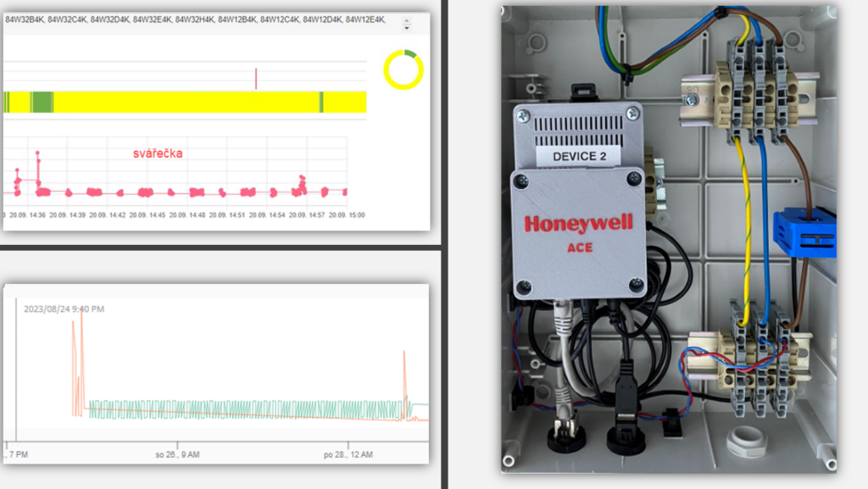Select the red spike marker above the status bar

(256, 79)
